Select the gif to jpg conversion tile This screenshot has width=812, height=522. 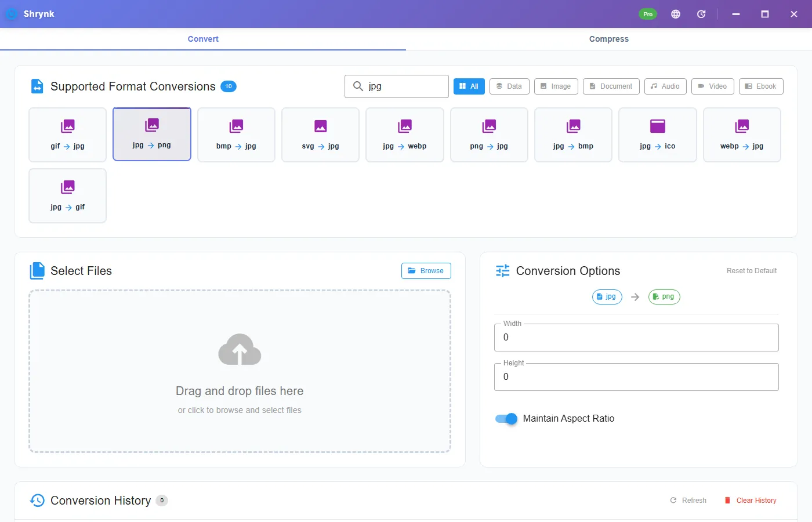coord(67,135)
